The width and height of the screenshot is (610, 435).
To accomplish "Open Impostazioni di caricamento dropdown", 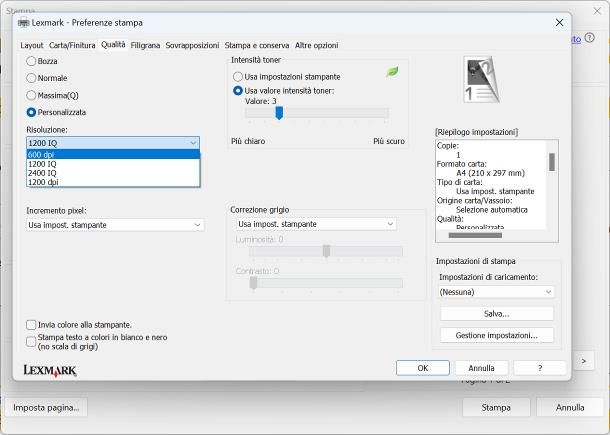I will [496, 292].
